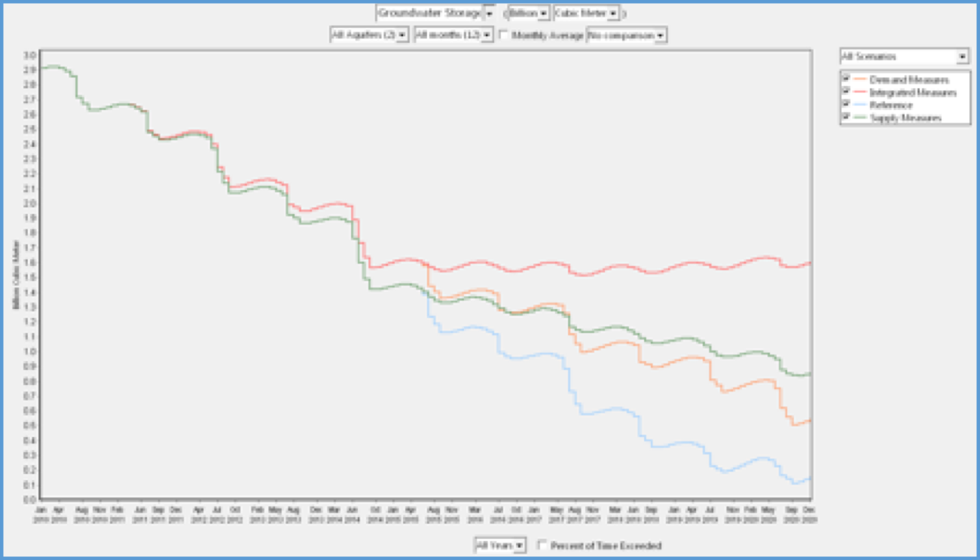This screenshot has width=980, height=560.
Task: Click the Supply Measures legend label
Action: (905, 118)
